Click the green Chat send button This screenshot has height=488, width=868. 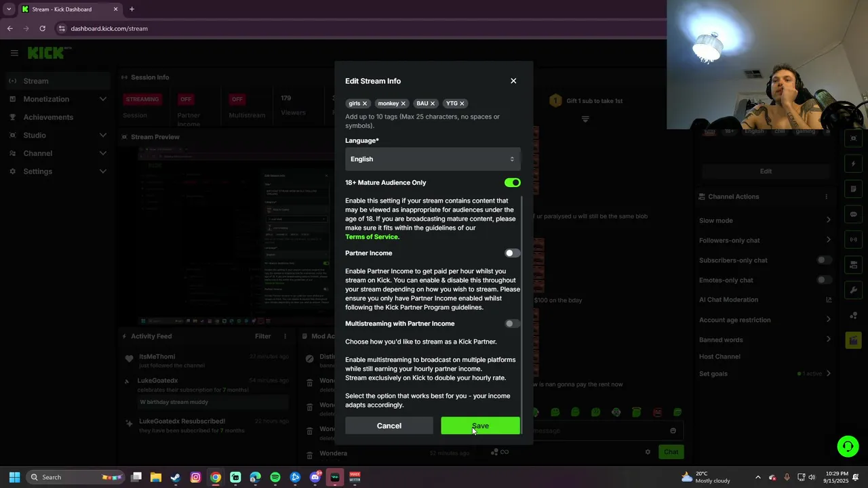671,451
